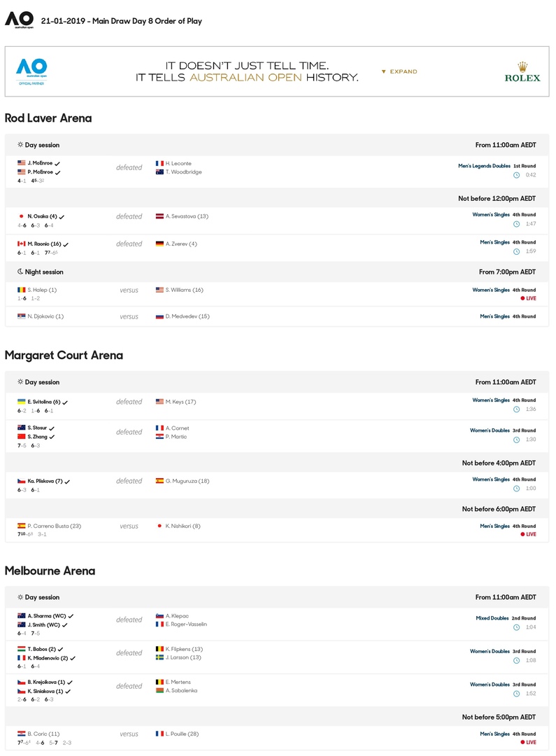Click the clock icon for the Svitolina match
Screen dimensions: 556x756
click(517, 409)
